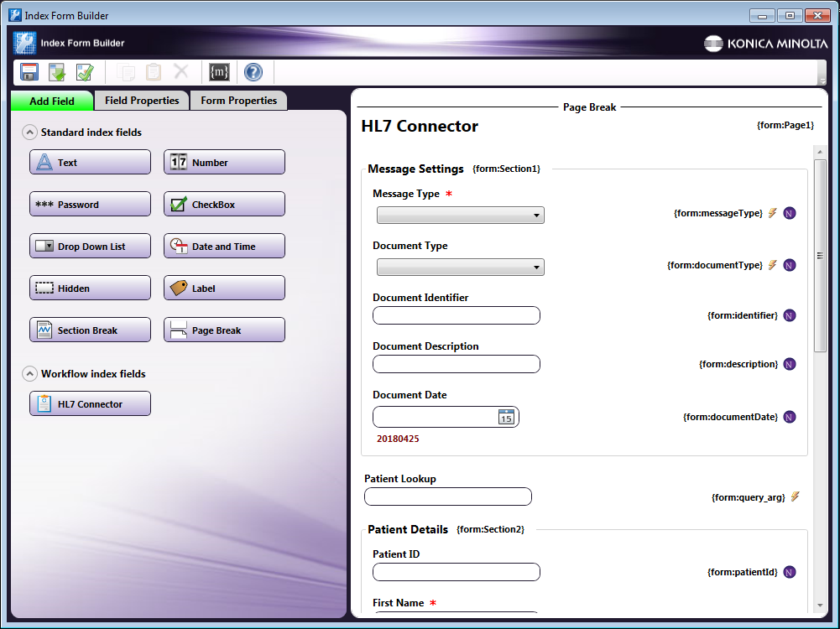Add a Password field
The image size is (840, 629).
90,204
